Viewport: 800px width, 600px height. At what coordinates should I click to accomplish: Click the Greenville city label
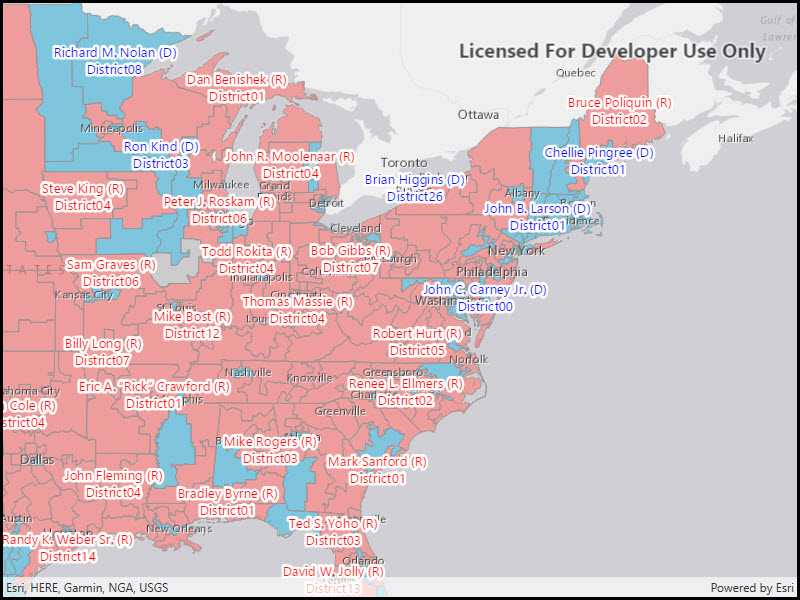click(x=340, y=410)
